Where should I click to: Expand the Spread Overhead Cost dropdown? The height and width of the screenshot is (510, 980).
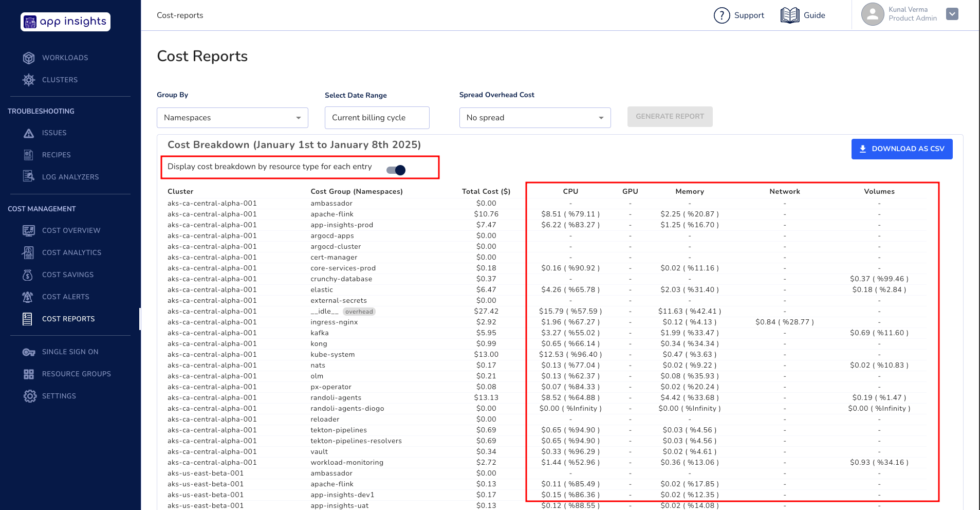pos(534,118)
